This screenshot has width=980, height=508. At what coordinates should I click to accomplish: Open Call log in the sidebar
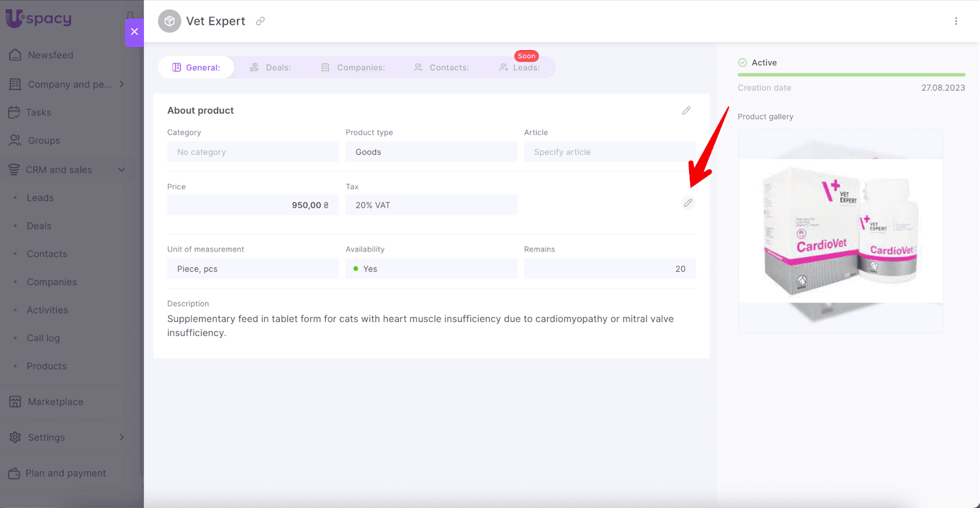click(43, 338)
